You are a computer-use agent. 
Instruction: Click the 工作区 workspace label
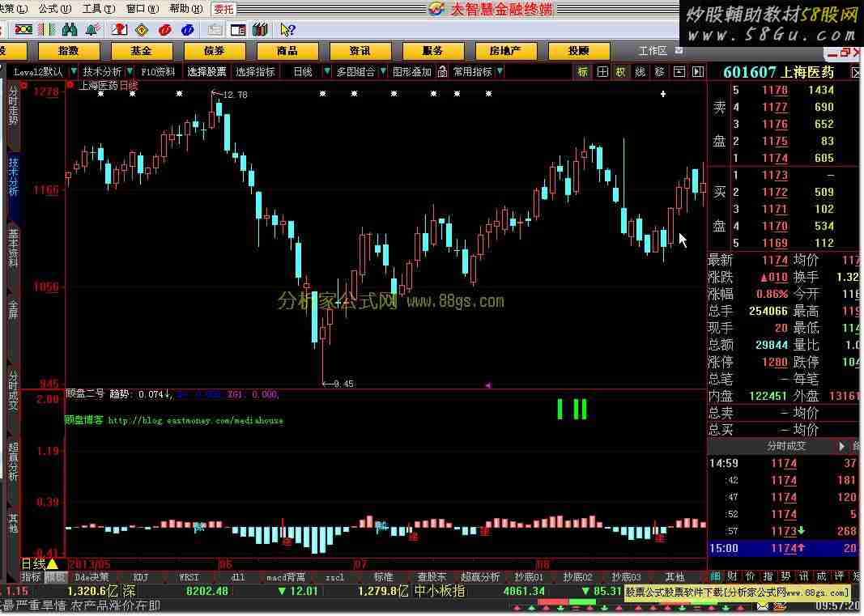(x=653, y=51)
